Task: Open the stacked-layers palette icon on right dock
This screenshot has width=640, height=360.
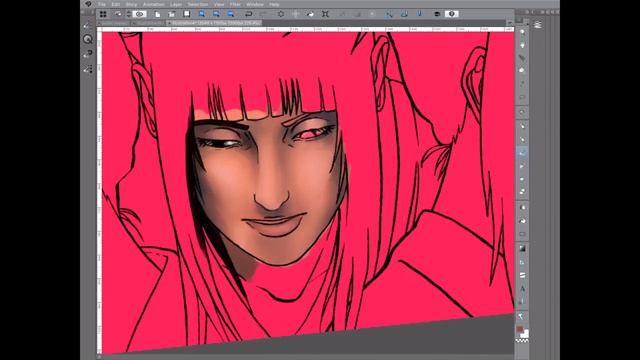Action: [538, 25]
